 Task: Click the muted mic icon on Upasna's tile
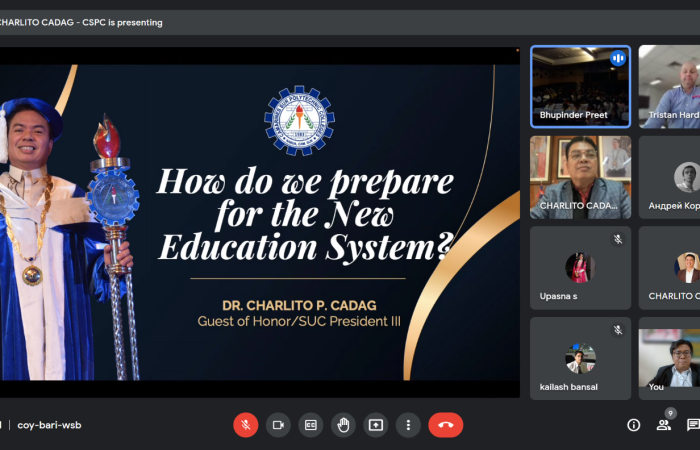(x=618, y=240)
